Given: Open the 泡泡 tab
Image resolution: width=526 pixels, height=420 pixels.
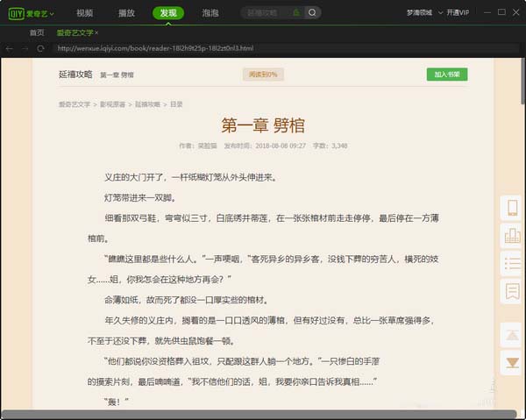Looking at the screenshot, I should (210, 13).
